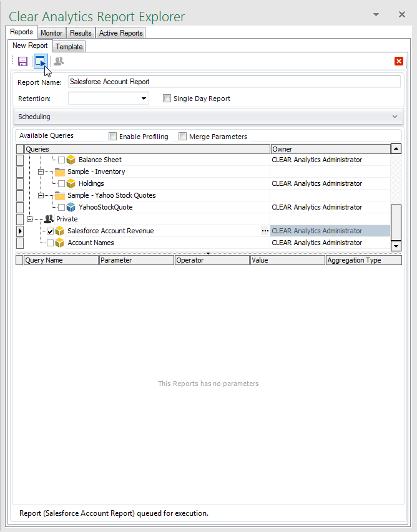Click the ellipsis button on Salesforce Account Revenue
The image size is (417, 532).
click(x=265, y=231)
